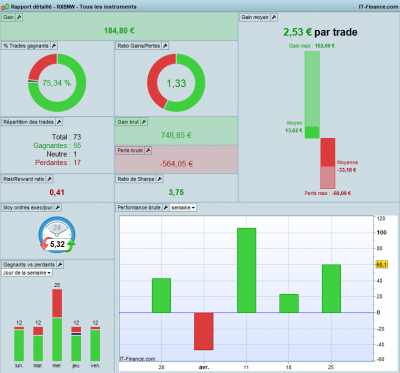
Task: Click the 75,34 % winning trades donut chart
Action: 57,83
